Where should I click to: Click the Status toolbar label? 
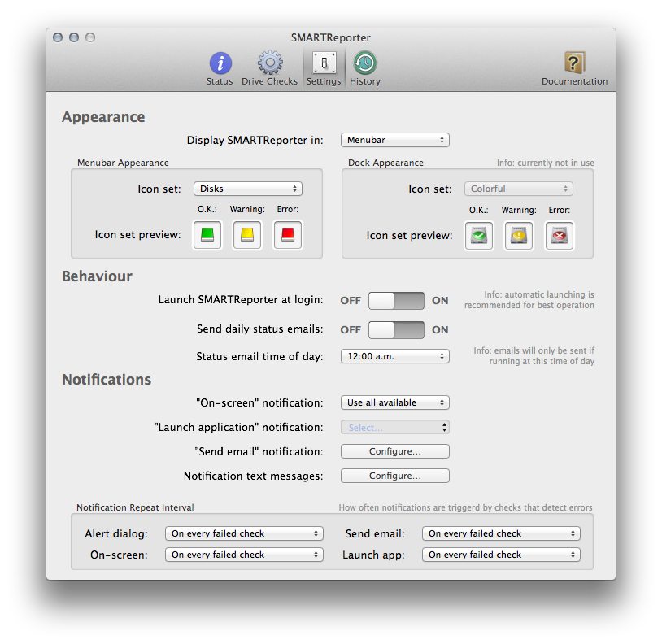[x=220, y=81]
